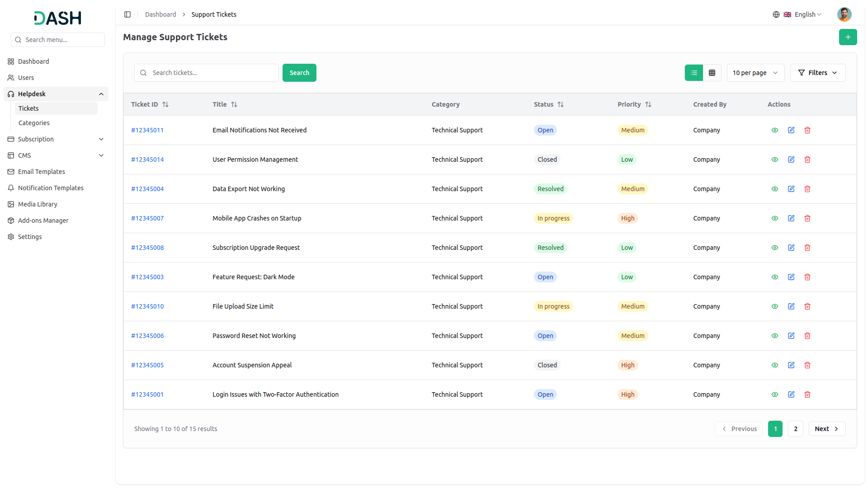Delete the File Upload Size Limit ticket
This screenshot has width=868, height=488.
pyautogui.click(x=807, y=306)
